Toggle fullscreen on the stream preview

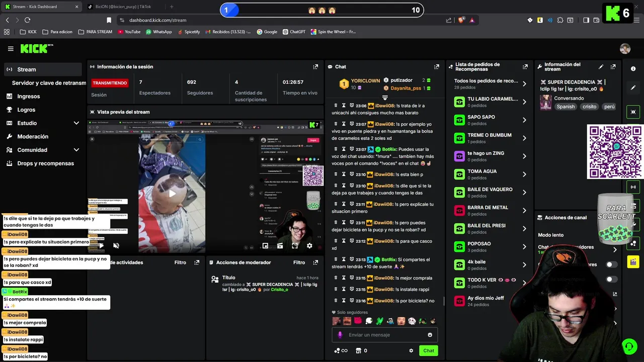[295, 246]
